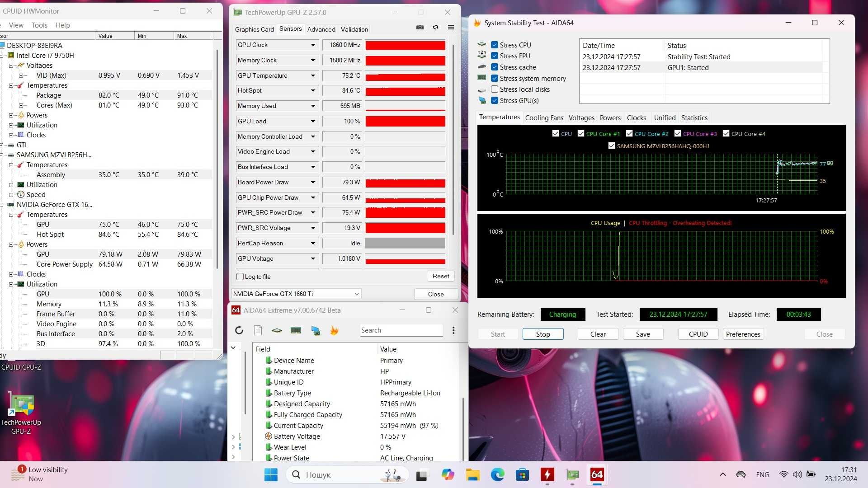Open NVIDIA GeForce GTX 1660 Ti selector

click(296, 294)
